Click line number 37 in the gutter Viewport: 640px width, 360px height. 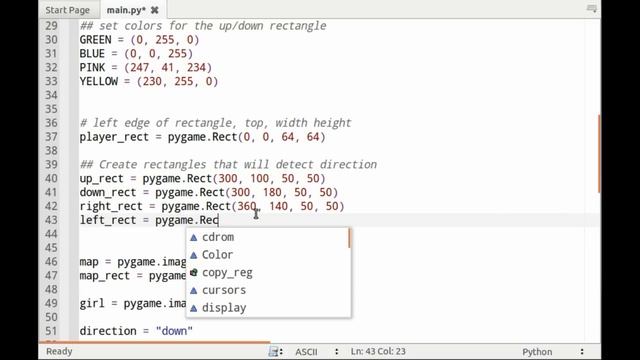pyautogui.click(x=51, y=137)
